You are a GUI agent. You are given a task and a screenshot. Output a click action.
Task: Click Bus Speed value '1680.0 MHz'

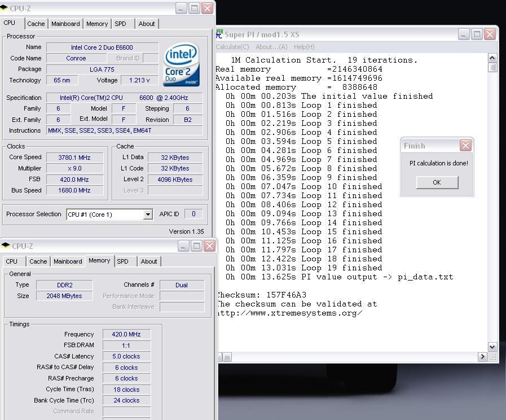74,190
